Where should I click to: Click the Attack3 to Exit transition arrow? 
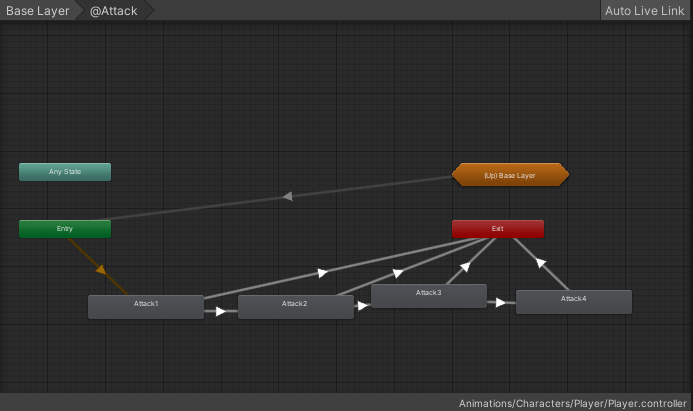point(465,266)
